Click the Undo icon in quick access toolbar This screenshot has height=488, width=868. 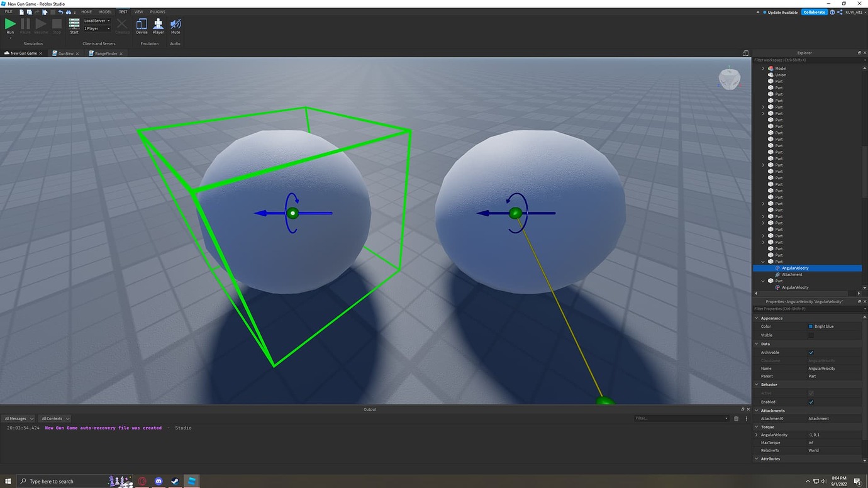tap(60, 11)
